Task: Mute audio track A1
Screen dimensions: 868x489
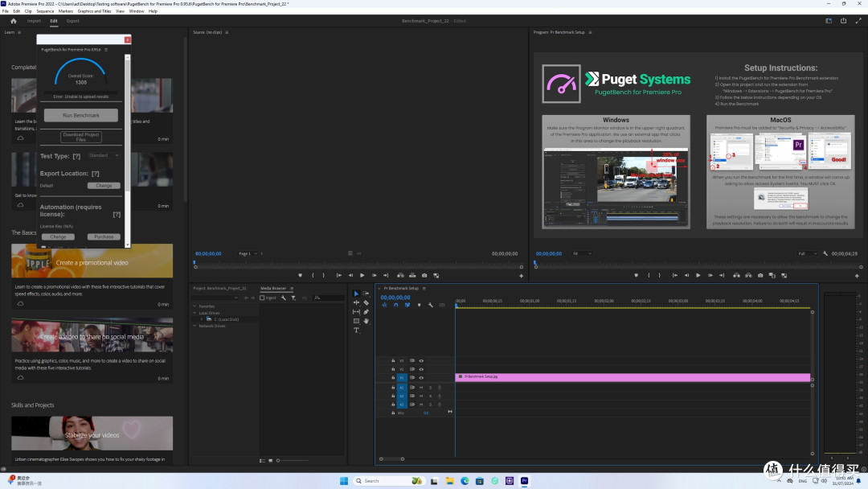Action: (421, 388)
